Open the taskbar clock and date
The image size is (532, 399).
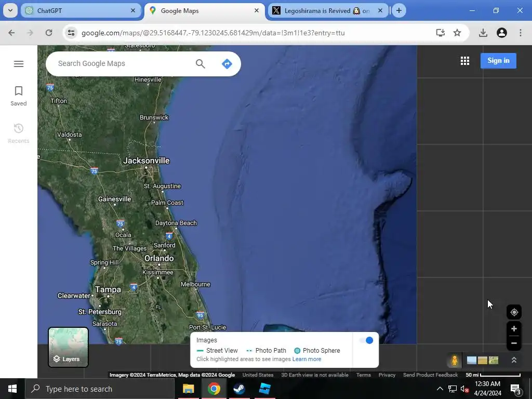pos(487,389)
